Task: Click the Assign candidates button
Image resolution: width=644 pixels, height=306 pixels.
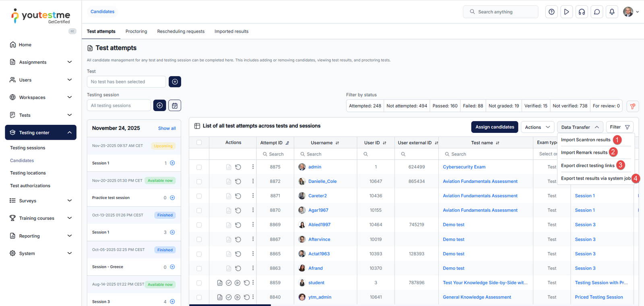Action: tap(494, 127)
